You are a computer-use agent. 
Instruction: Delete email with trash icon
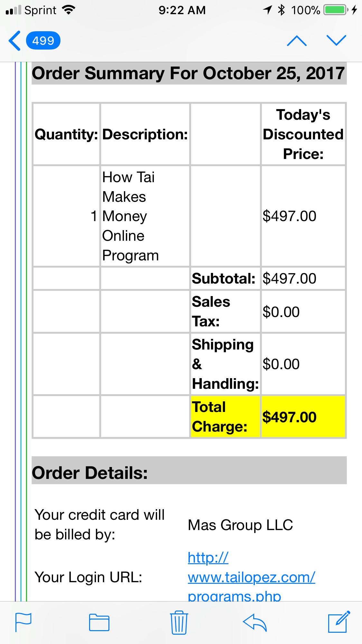tap(179, 622)
